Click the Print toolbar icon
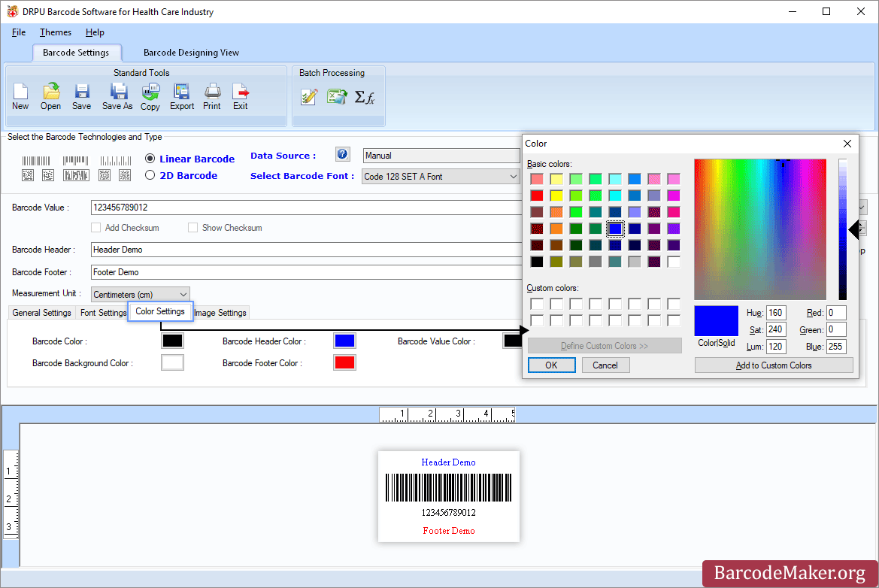879x588 pixels. [212, 96]
